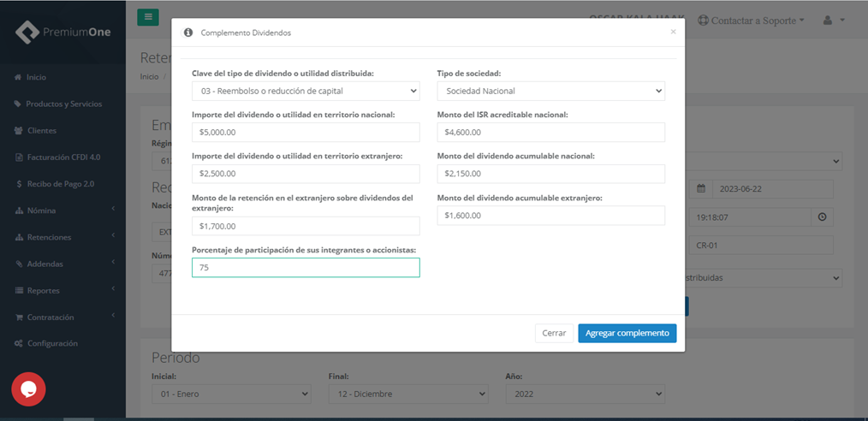Open Contactar a Soporte menu
The image size is (868, 421).
coord(751,20)
